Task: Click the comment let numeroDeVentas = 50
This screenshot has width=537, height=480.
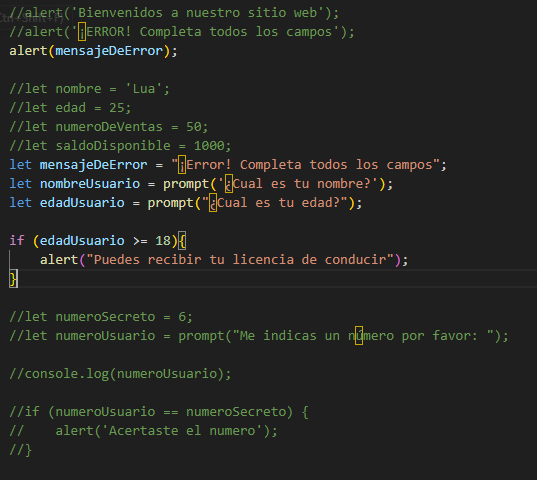Action: (109, 127)
